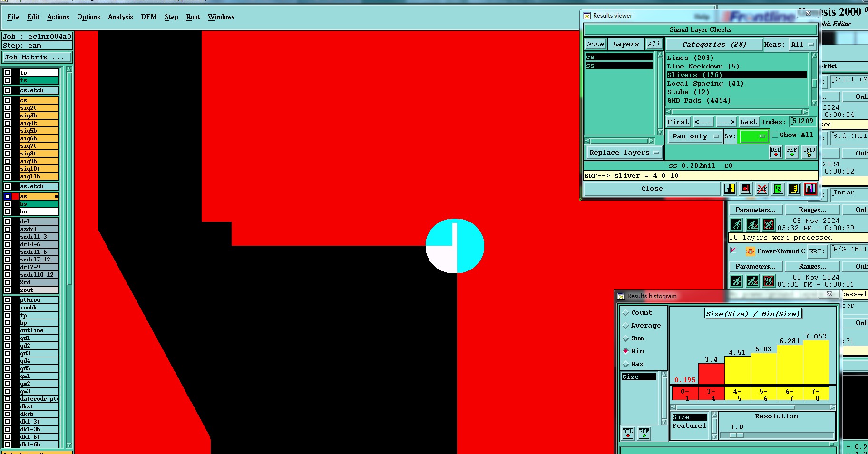
Task: Click the DEL icon in Results viewer
Action: [776, 152]
